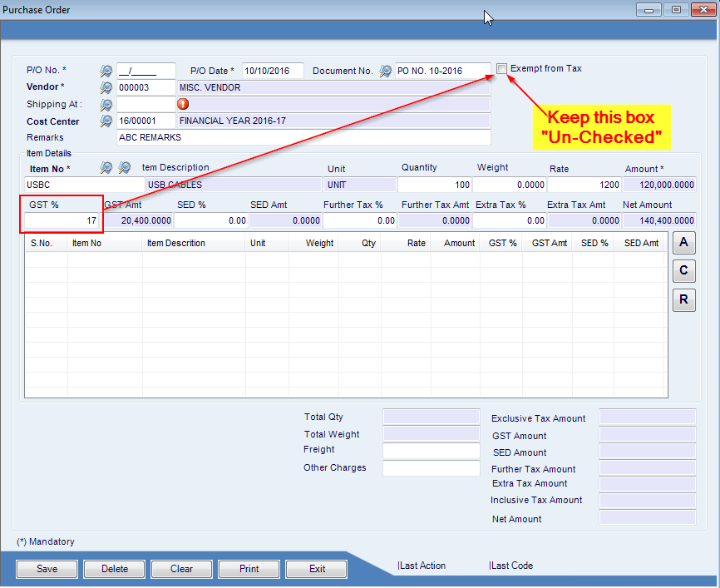Click Document No. field PO NO. 10-2016
This screenshot has width=720, height=588.
tap(442, 72)
